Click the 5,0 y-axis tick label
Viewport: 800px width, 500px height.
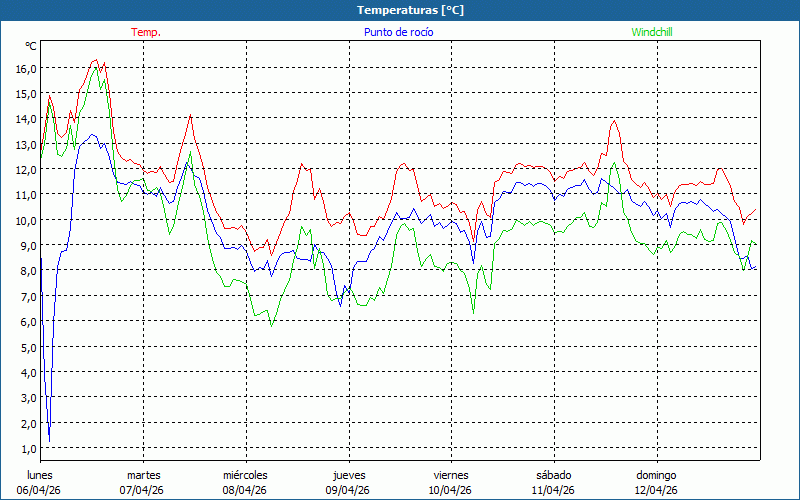(28, 347)
